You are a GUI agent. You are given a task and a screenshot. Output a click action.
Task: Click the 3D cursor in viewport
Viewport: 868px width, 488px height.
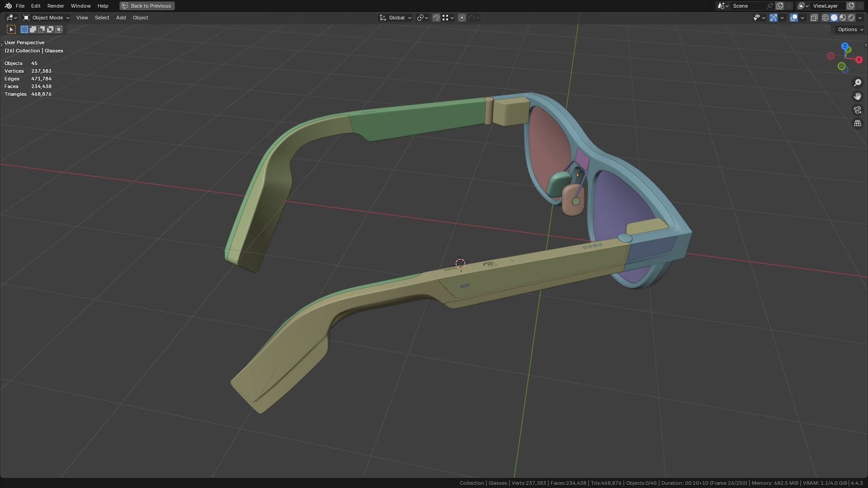(x=460, y=263)
